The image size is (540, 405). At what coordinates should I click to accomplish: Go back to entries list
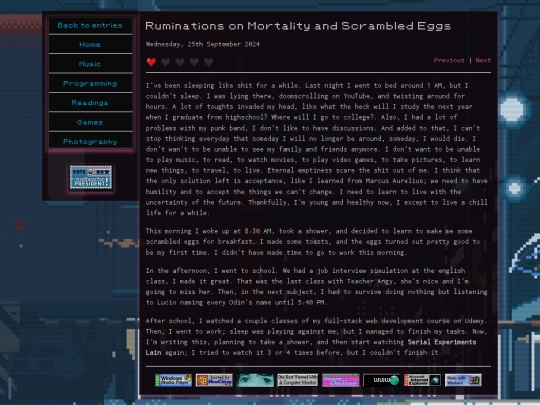(x=90, y=25)
